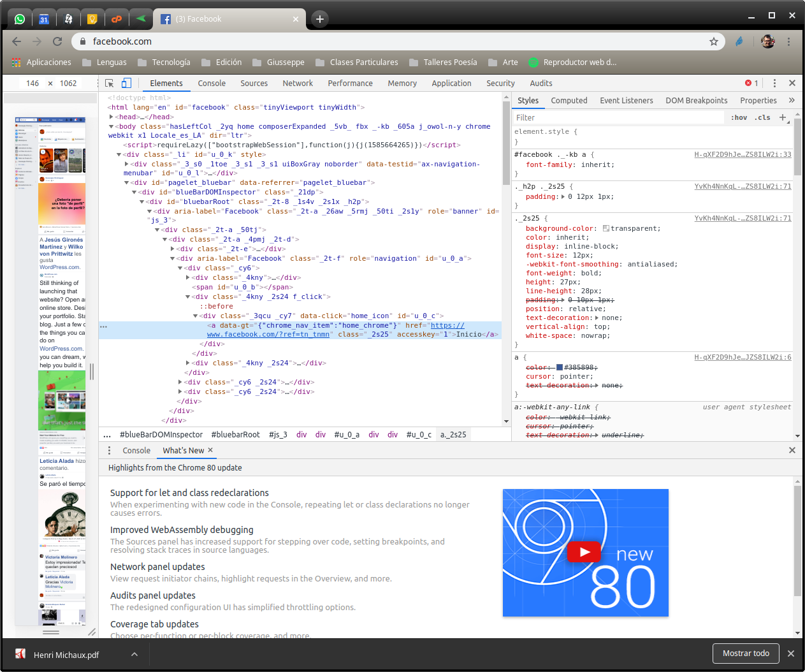The height and width of the screenshot is (672, 805).
Task: Switch to the Console tab
Action: (x=212, y=84)
